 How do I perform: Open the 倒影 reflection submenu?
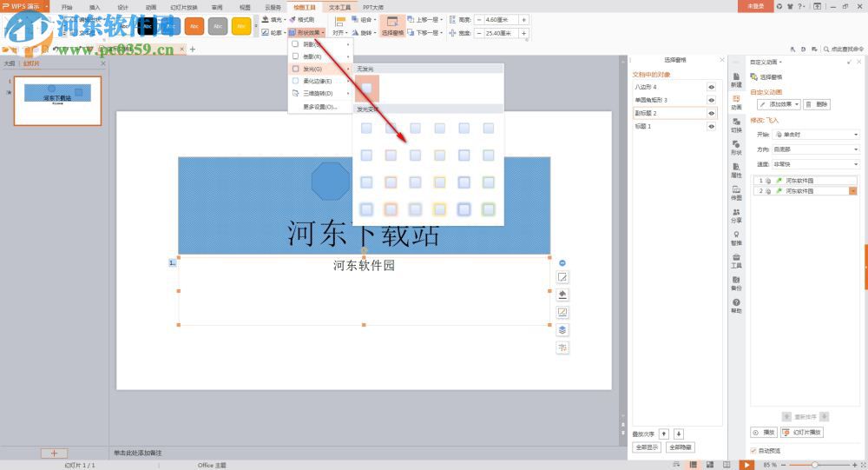tap(320, 56)
